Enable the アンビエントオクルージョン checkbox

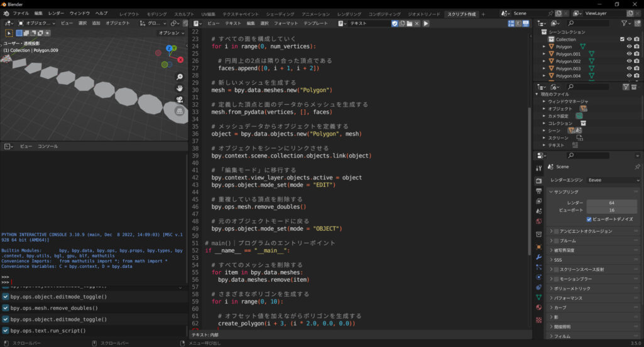pyautogui.click(x=556, y=232)
